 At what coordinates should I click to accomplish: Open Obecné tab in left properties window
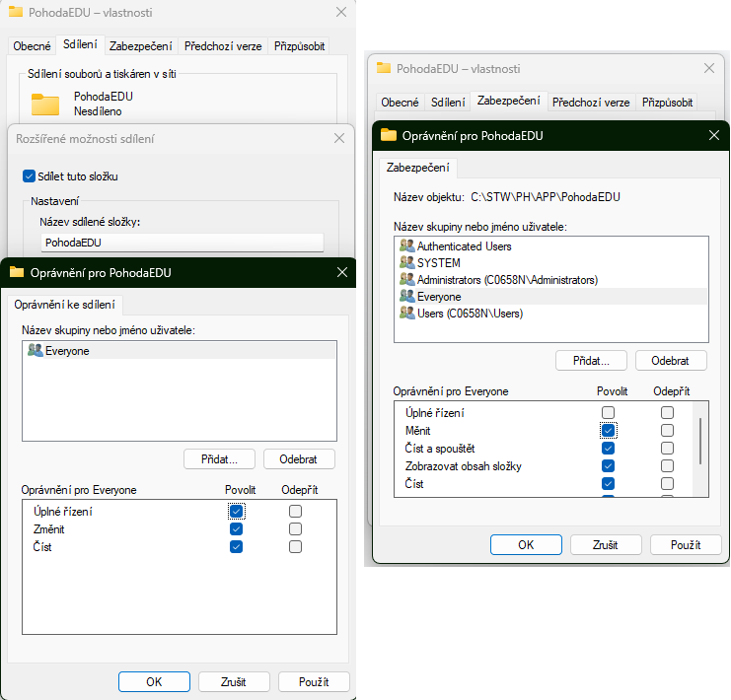click(32, 46)
